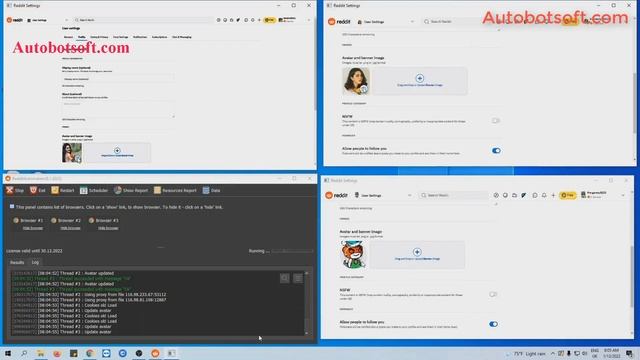This screenshot has height=360, width=640.
Task: Click the Popular icon in the cartoon-avatar Reddit window
Action: 496,196
